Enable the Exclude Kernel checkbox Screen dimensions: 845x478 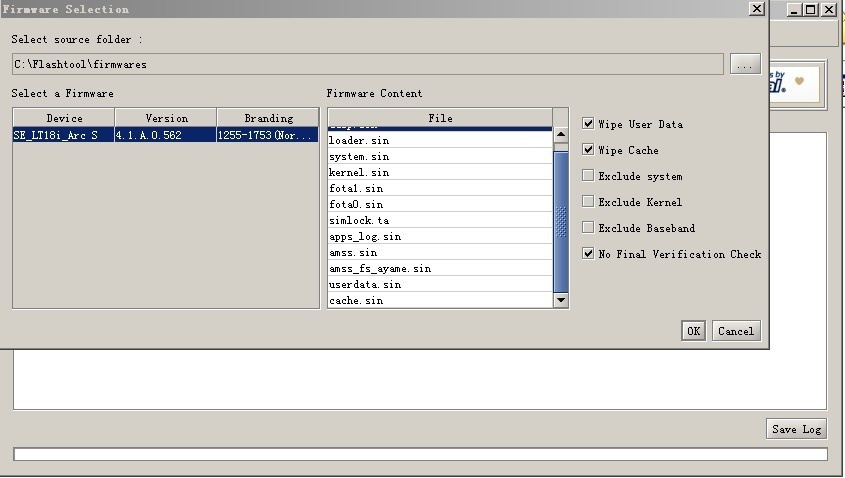point(589,202)
